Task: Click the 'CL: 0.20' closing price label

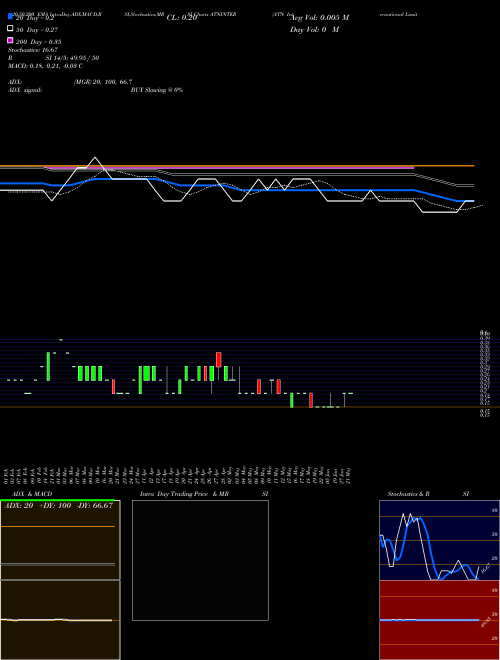Action: pos(182,18)
